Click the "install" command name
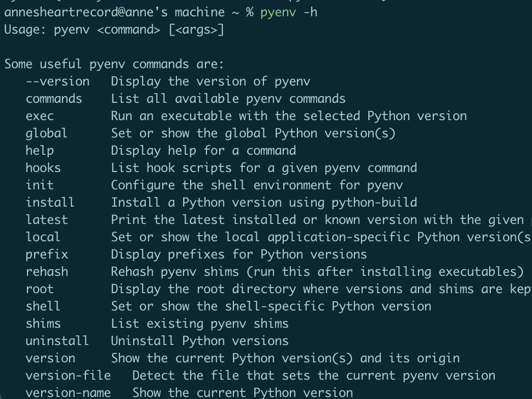 (50, 203)
